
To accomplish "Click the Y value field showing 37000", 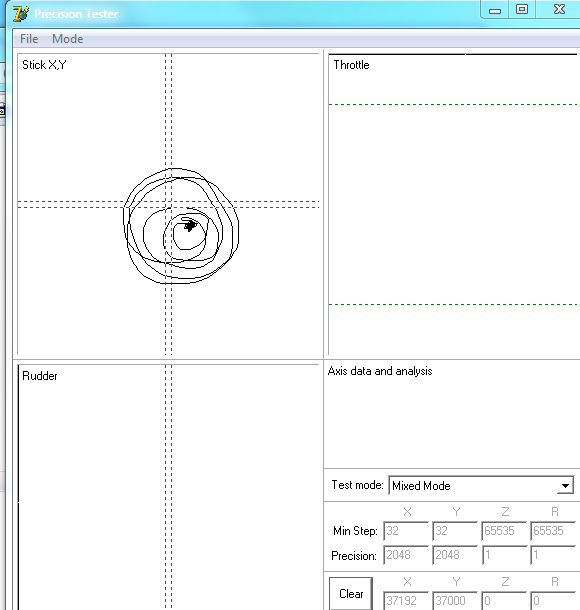I will click(x=455, y=601).
